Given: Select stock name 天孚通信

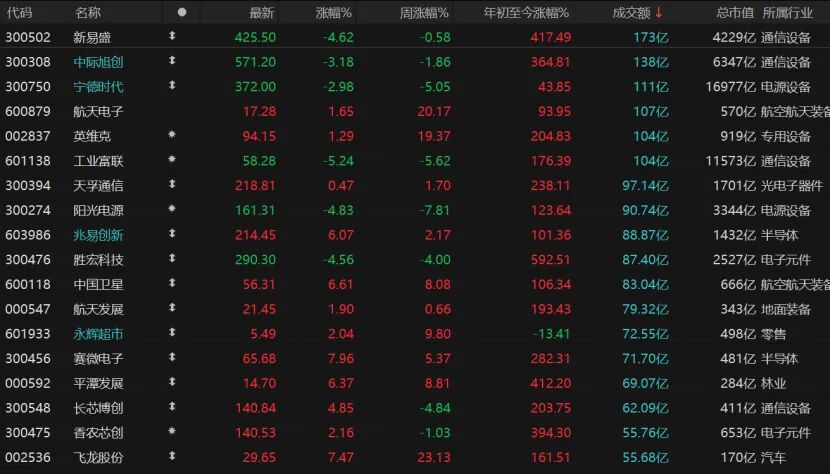Looking at the screenshot, I should [x=98, y=185].
